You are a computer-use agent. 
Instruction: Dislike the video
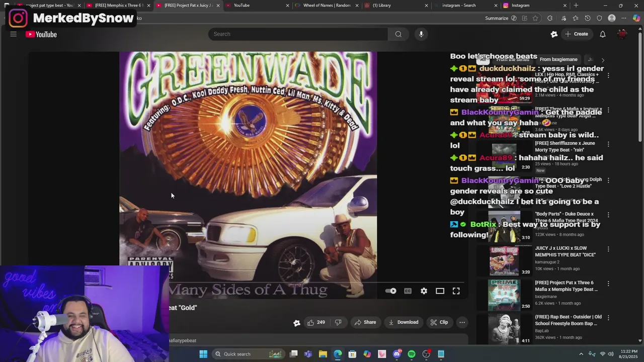tap(338, 322)
